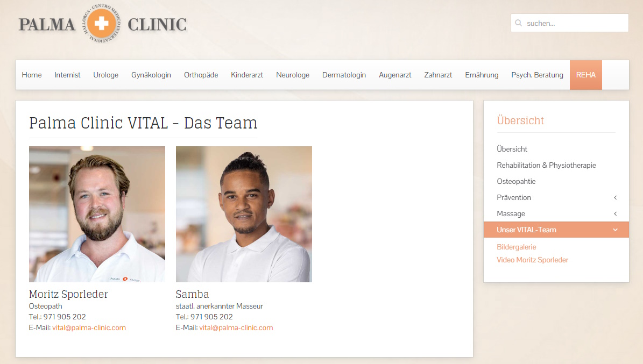Click Samba's vital@palma-clinic.com email link
The image size is (643, 364).
click(x=236, y=327)
